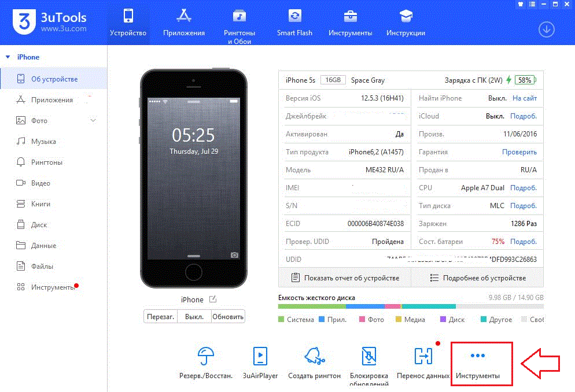This screenshot has width=575, height=392.
Task: Click the 16GB storage badge
Action: (333, 80)
